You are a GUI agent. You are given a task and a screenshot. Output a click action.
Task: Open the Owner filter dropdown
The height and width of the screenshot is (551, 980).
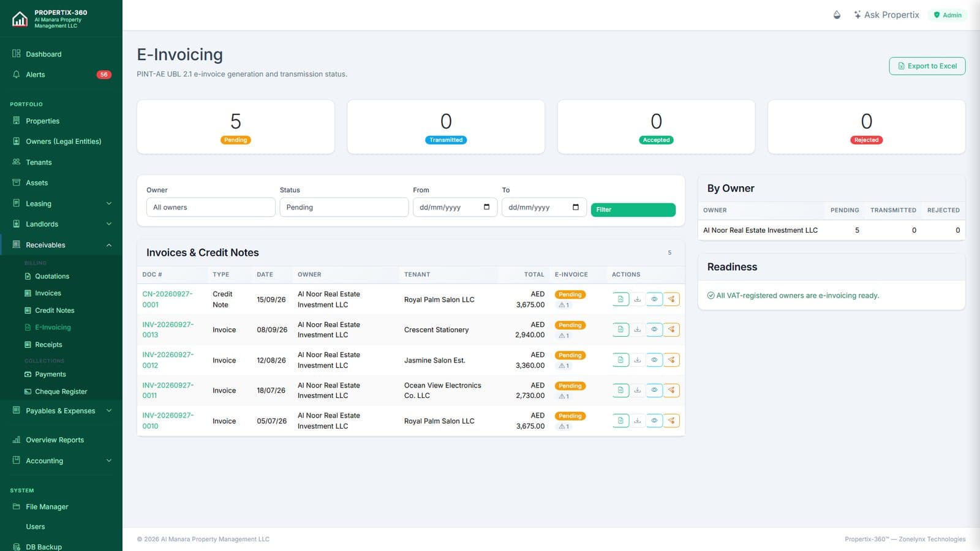pos(211,207)
